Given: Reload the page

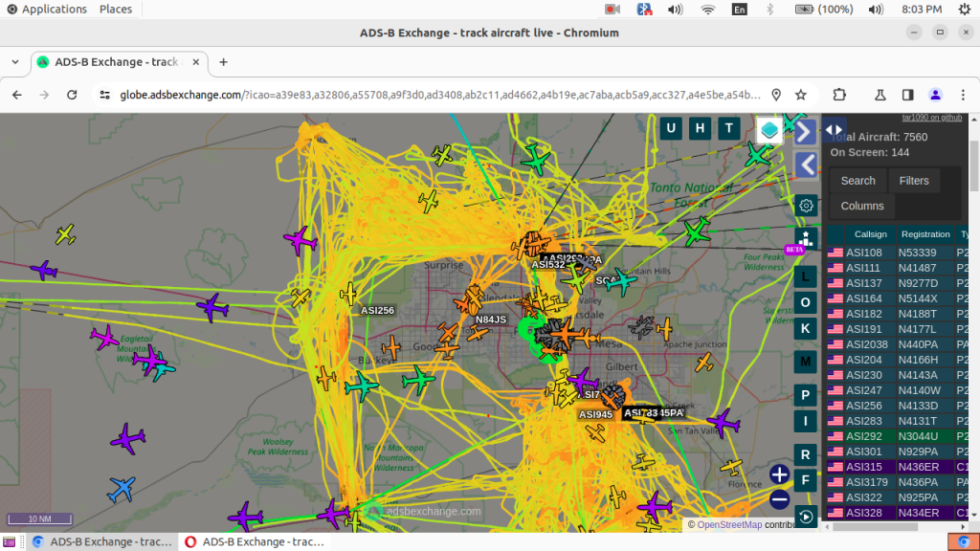Looking at the screenshot, I should pos(72,95).
